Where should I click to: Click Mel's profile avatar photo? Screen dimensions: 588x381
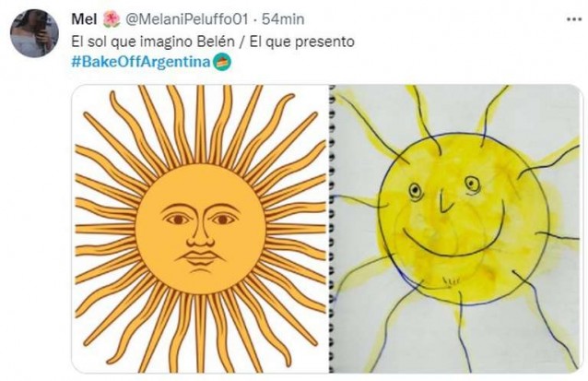click(x=34, y=33)
